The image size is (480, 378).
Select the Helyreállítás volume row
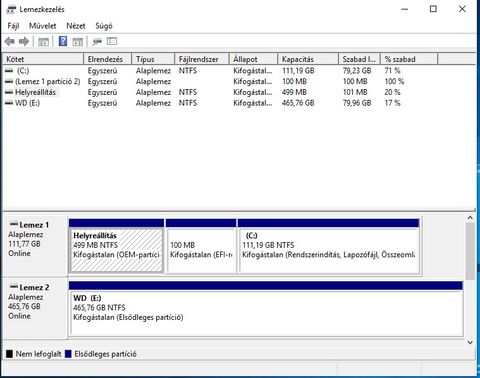point(220,92)
